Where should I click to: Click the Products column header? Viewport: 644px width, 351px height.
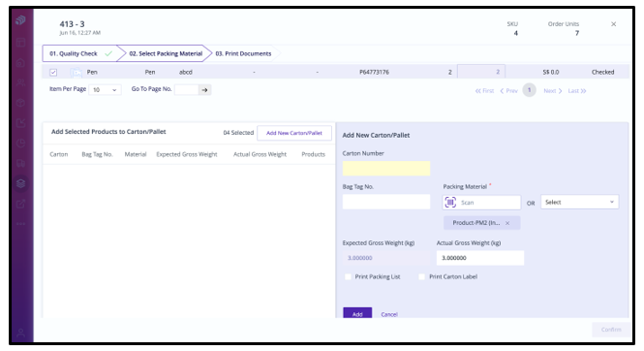pos(314,154)
